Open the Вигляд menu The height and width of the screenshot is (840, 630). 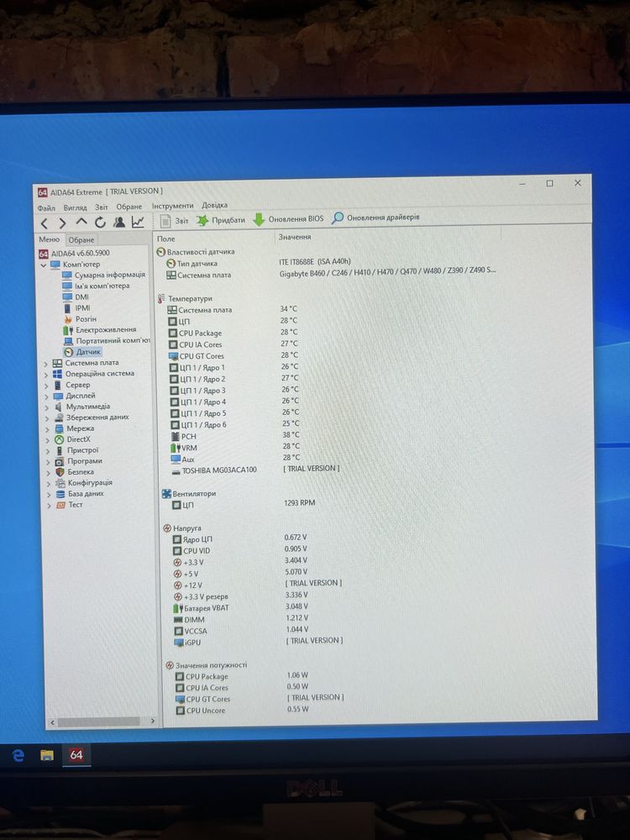coord(75,207)
